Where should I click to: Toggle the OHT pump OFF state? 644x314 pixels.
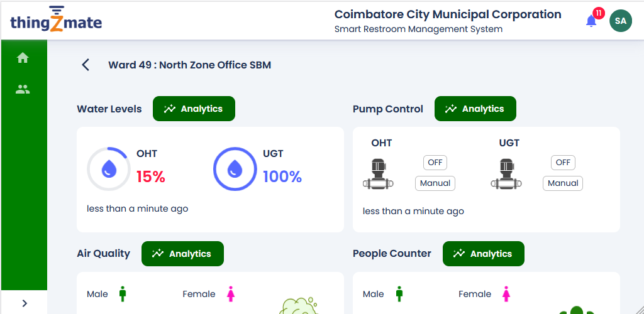tap(435, 163)
